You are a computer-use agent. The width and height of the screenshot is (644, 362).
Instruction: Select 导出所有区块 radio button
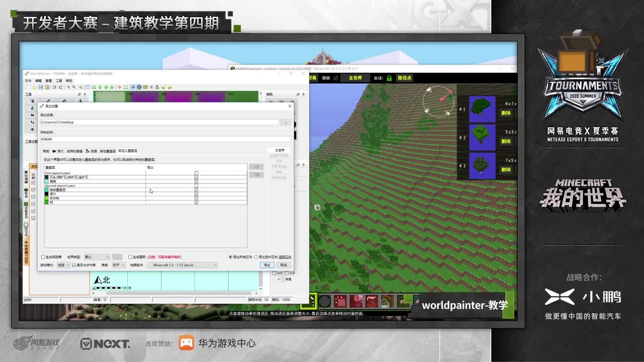coord(230,257)
